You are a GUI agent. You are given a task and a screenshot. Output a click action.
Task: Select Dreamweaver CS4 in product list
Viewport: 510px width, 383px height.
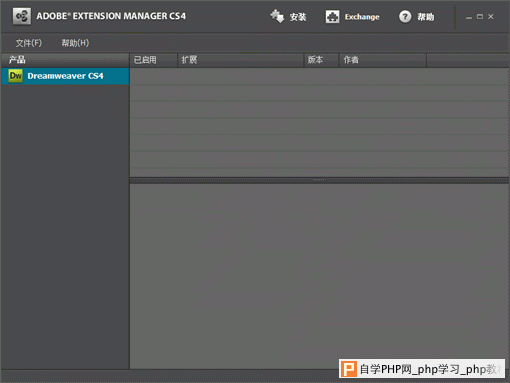point(65,76)
